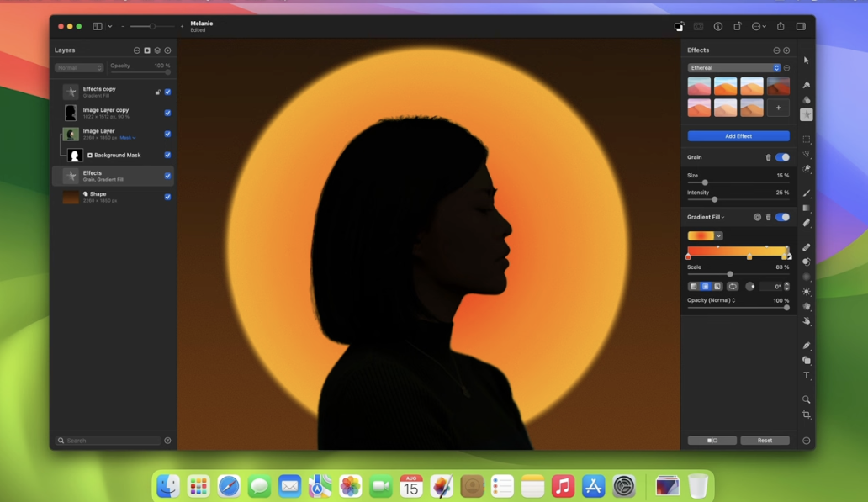
Task: Add a layer mask from Layers header
Action: (x=147, y=50)
